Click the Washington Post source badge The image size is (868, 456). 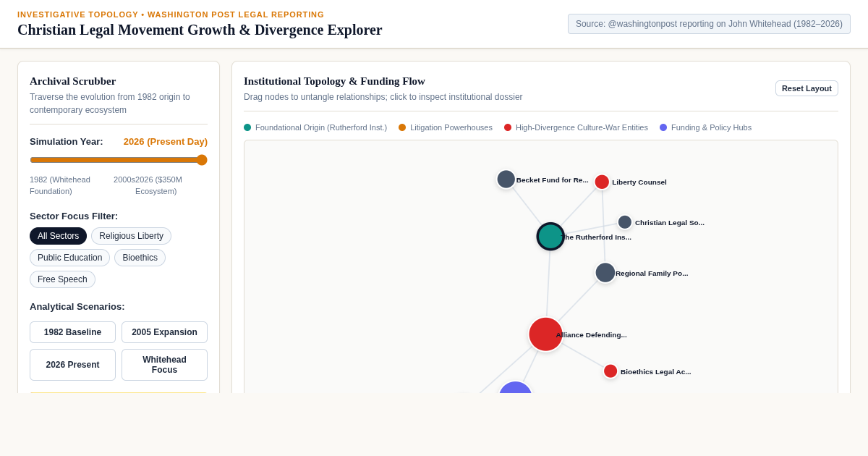coord(709,24)
